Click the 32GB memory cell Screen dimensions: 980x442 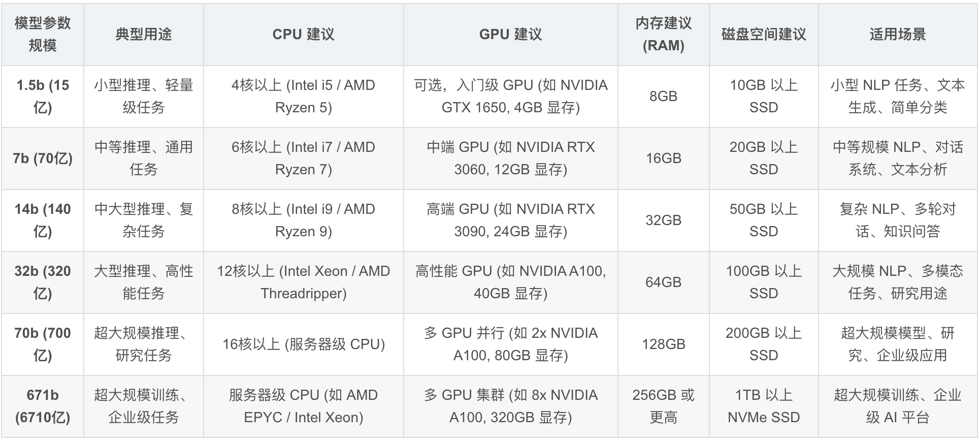pos(663,220)
